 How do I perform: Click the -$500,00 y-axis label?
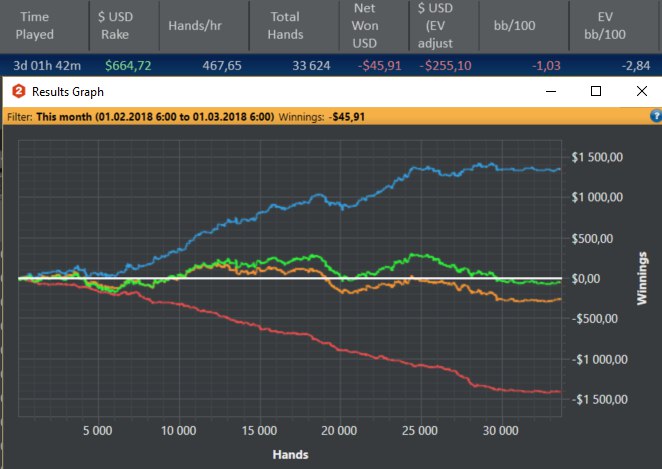point(594,319)
